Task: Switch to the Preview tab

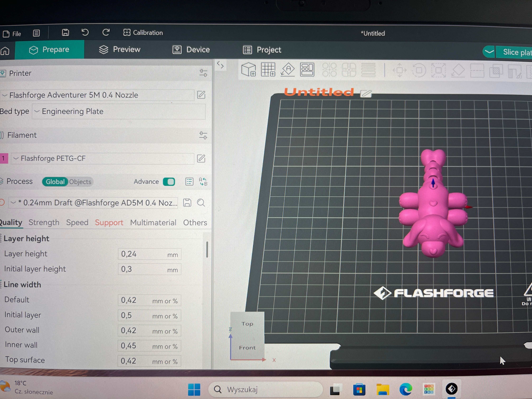Action: tap(120, 49)
